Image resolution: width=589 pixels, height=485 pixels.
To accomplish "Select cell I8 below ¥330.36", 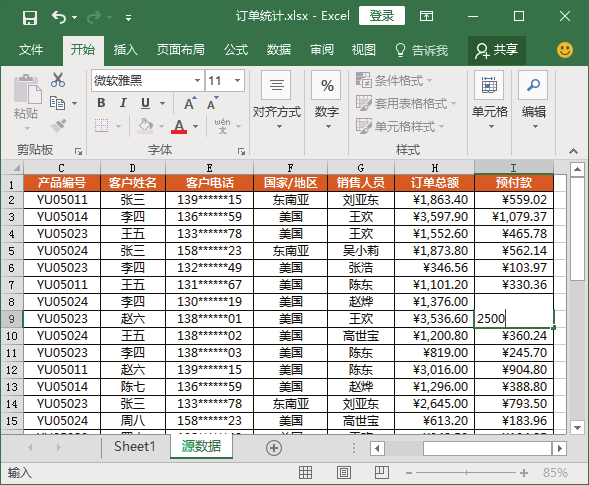I will coord(513,302).
